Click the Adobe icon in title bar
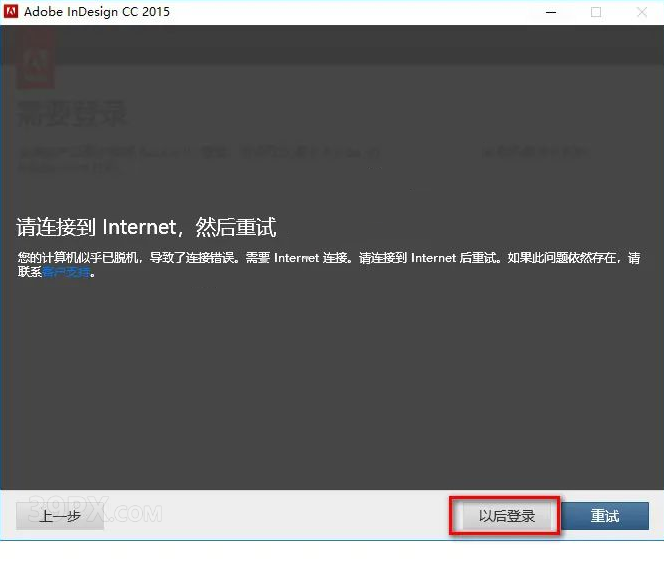 [x=11, y=11]
